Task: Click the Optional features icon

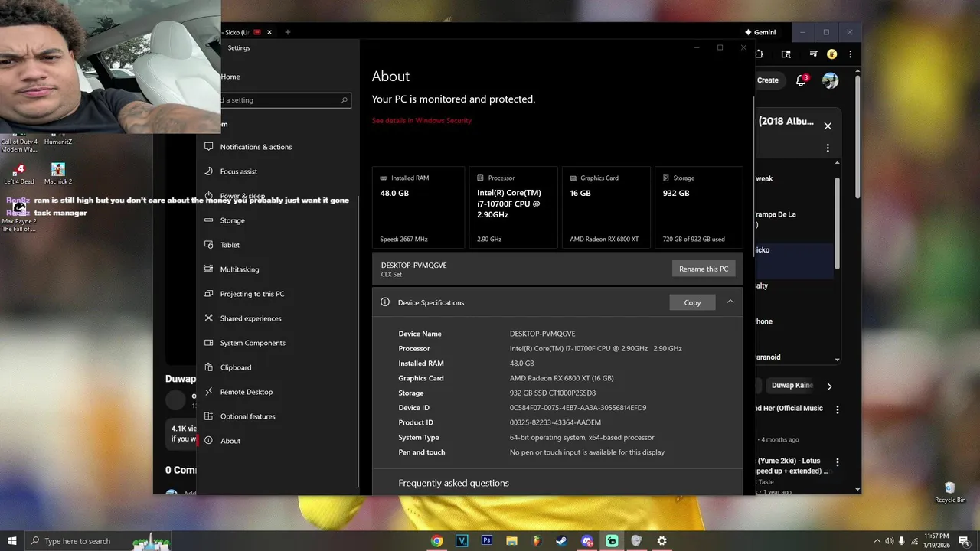Action: click(x=208, y=416)
